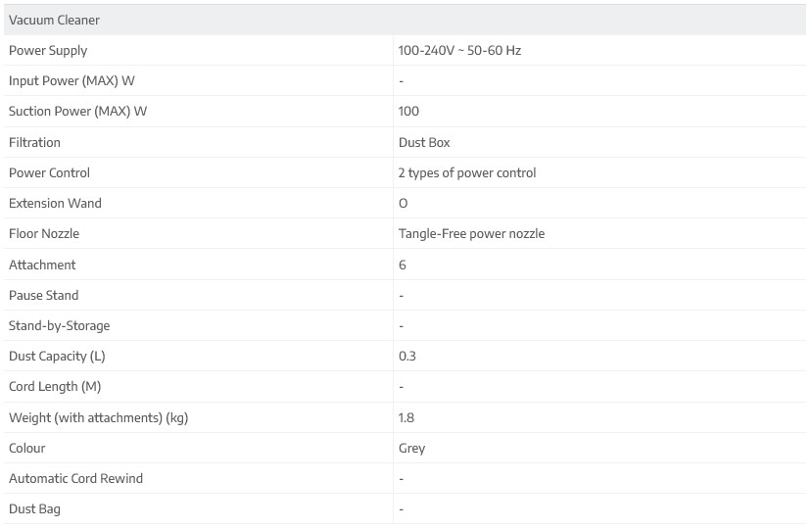This screenshot has height=530, width=812.
Task: Click the Dust Capacity value 0.3
Action: [407, 356]
